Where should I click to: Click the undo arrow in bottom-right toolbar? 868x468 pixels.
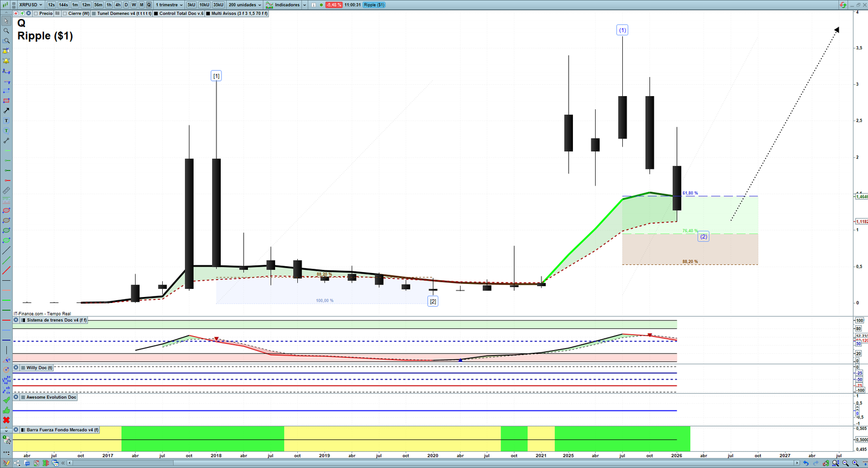(806, 463)
